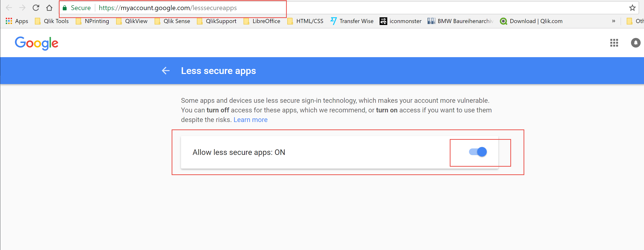Open the Learn more link
The width and height of the screenshot is (644, 250).
pyautogui.click(x=250, y=120)
